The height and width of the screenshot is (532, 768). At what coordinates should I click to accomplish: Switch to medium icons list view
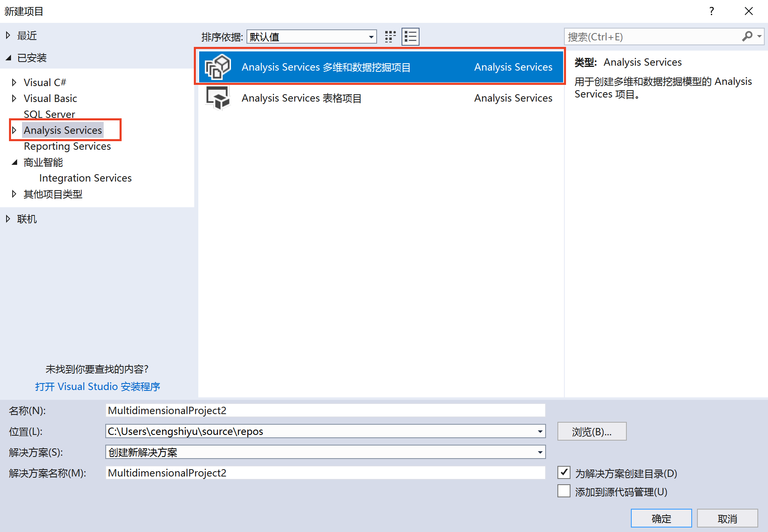coord(411,37)
